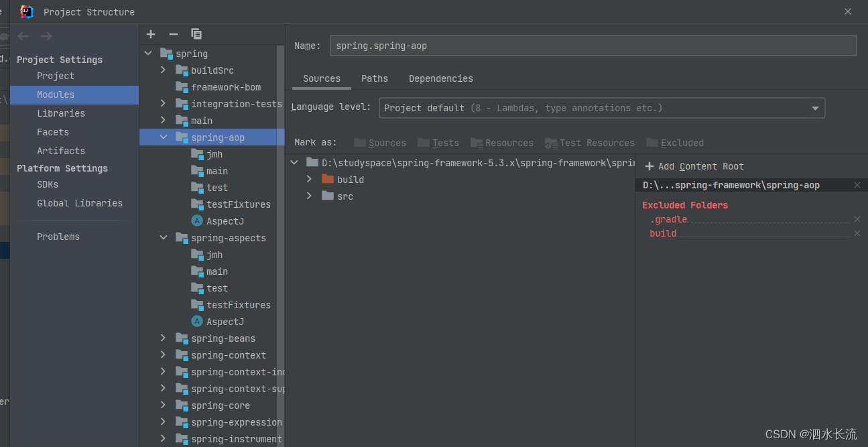
Task: Open Facets settings
Action: (53, 132)
